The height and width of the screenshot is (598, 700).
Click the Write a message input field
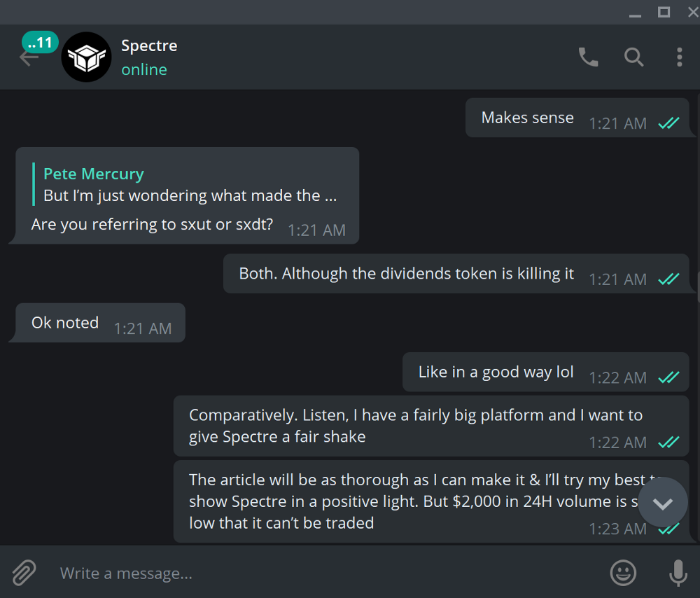pos(330,573)
